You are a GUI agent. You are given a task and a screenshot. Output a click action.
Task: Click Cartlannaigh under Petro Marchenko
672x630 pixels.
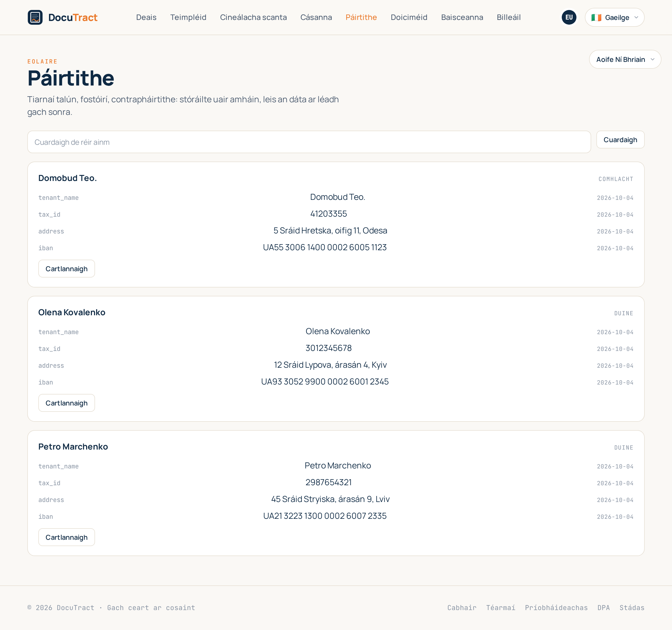(x=67, y=537)
